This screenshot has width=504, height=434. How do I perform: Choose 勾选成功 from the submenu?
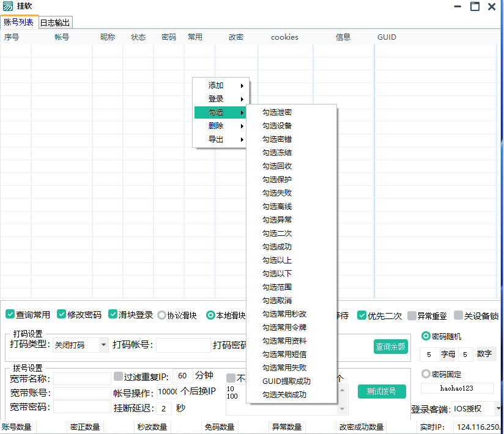[277, 247]
